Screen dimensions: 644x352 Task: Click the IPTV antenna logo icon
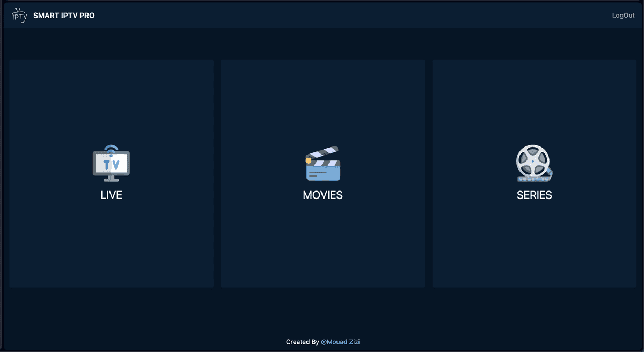[x=19, y=15]
